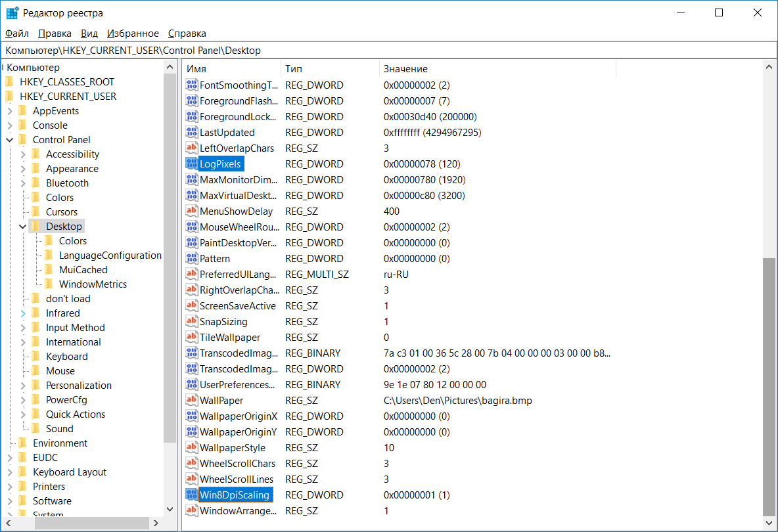Click the WindowMetrics folder icon
The height and width of the screenshot is (532, 778).
[49, 284]
